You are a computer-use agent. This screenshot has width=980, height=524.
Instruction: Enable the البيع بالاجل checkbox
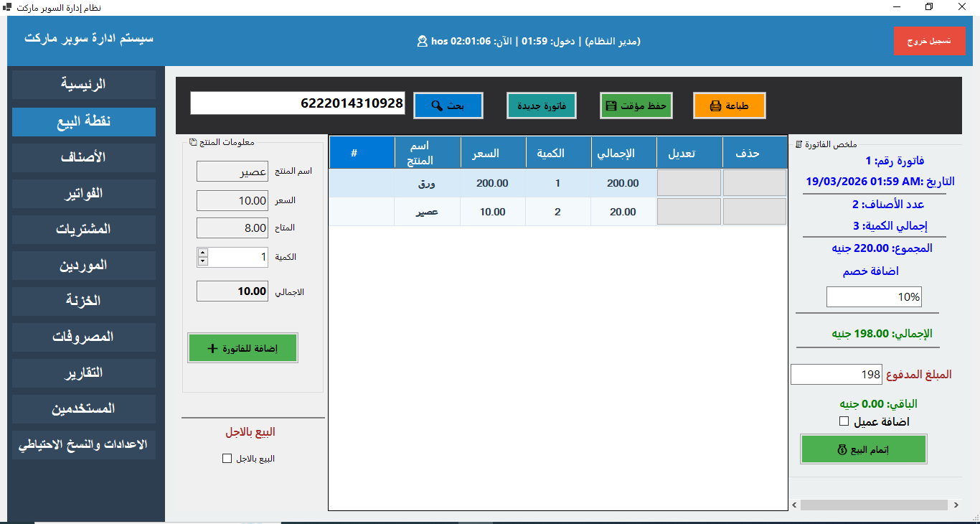pos(227,459)
